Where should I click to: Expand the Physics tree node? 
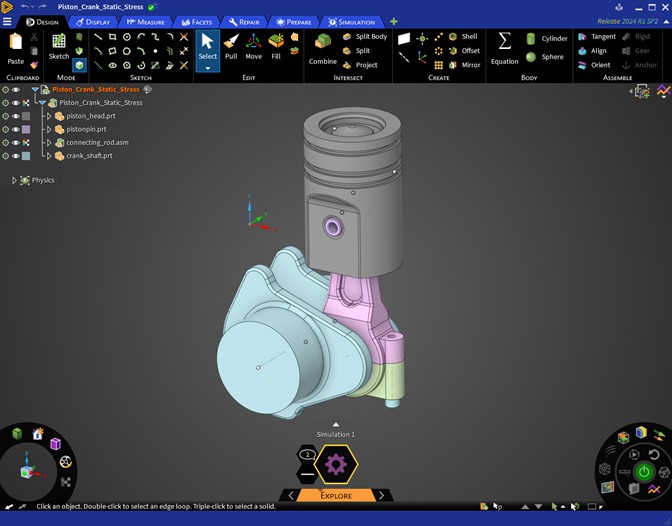tap(14, 180)
